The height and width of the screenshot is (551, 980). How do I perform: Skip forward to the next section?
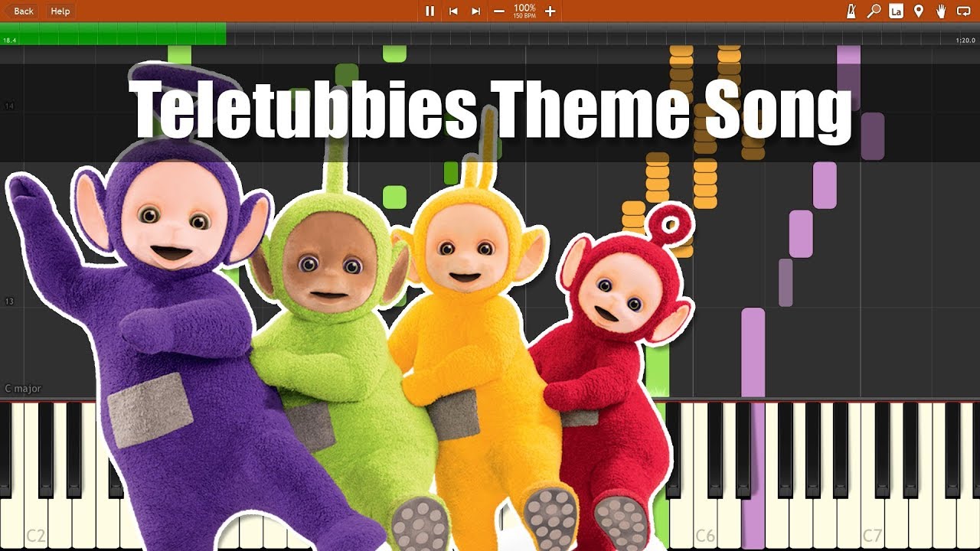476,11
